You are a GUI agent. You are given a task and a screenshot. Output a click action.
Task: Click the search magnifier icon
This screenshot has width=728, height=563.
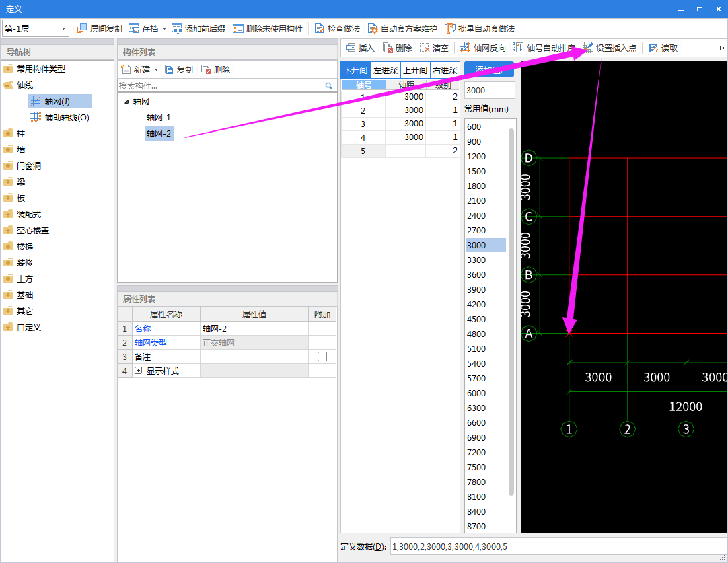pos(329,86)
